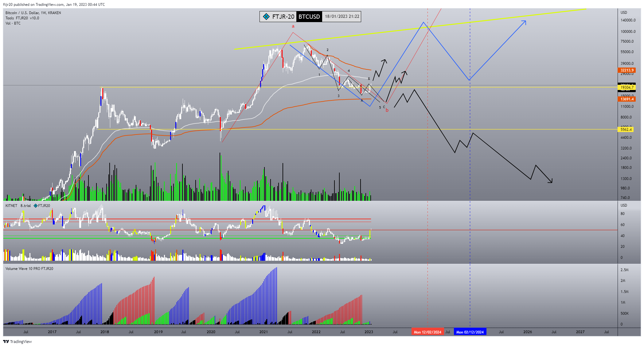Click the yellow 19304.7 price label
The image size is (644, 347).
[x=627, y=88]
